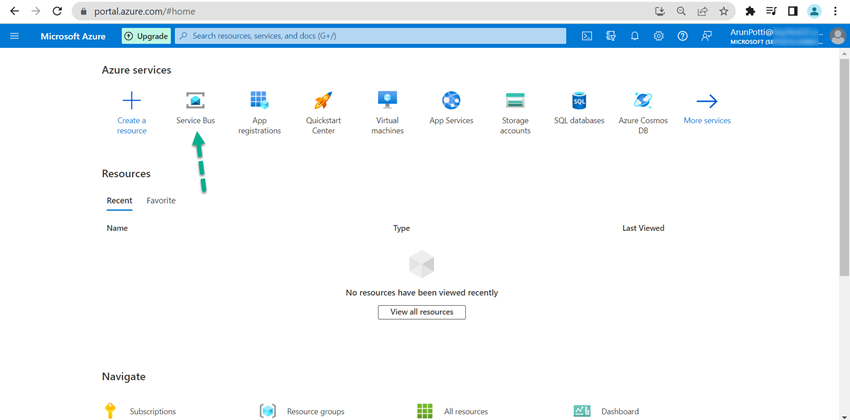Open Dashboard chart icon
This screenshot has height=420, width=850.
click(582, 411)
